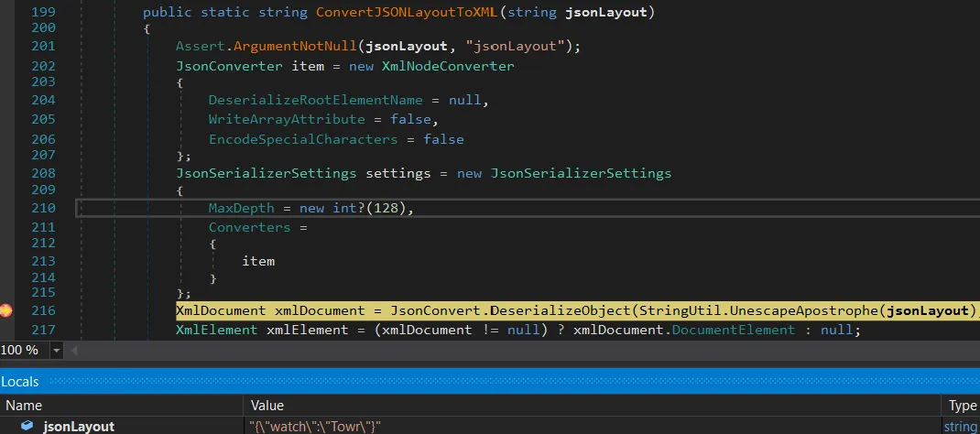Screen dimensions: 980x434
Task: Click the DocumentElement property on line 217
Action: click(x=734, y=330)
